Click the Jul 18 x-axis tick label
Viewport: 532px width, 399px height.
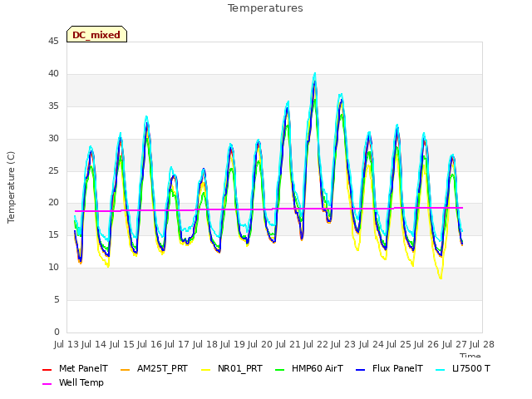pyautogui.click(x=205, y=344)
